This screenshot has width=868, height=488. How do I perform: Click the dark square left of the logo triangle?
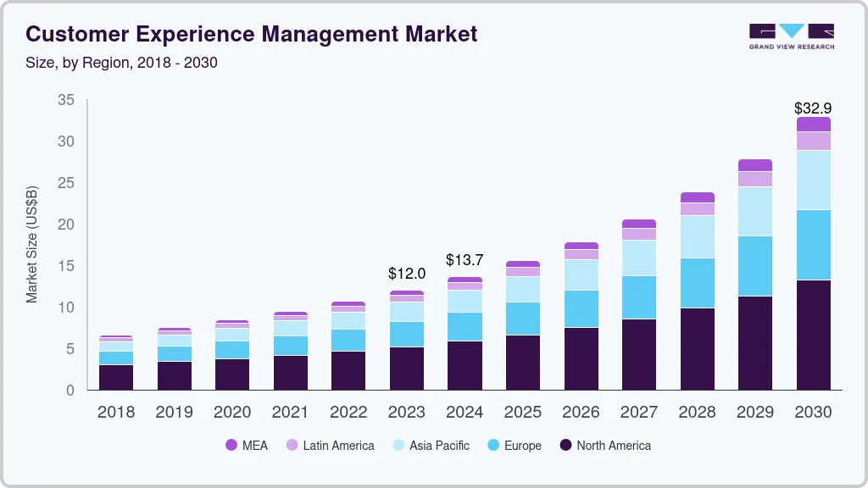pos(761,30)
